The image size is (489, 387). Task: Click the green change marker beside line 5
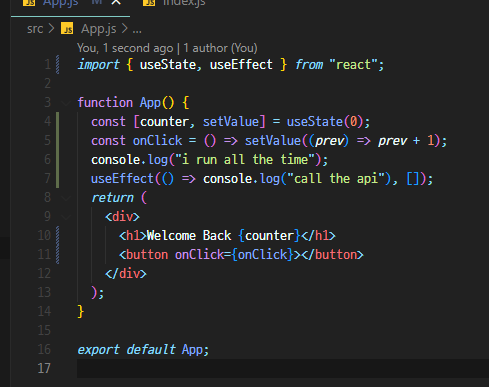coord(58,141)
